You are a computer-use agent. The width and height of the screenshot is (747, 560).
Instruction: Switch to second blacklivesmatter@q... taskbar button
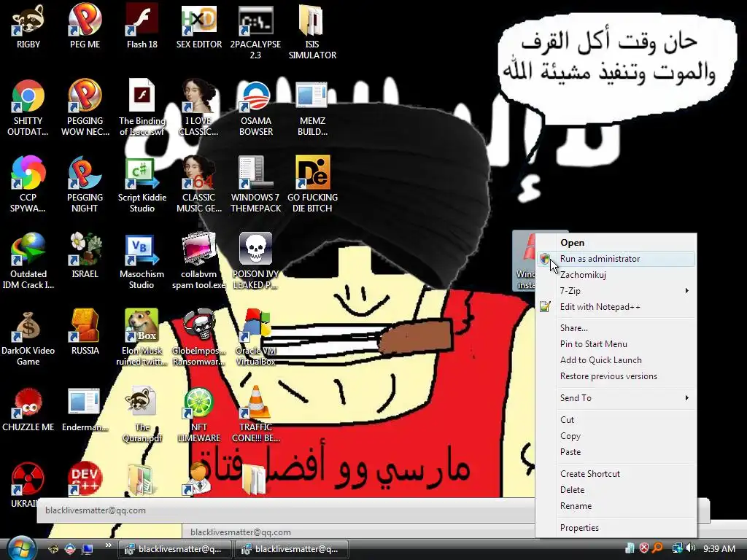(292, 550)
